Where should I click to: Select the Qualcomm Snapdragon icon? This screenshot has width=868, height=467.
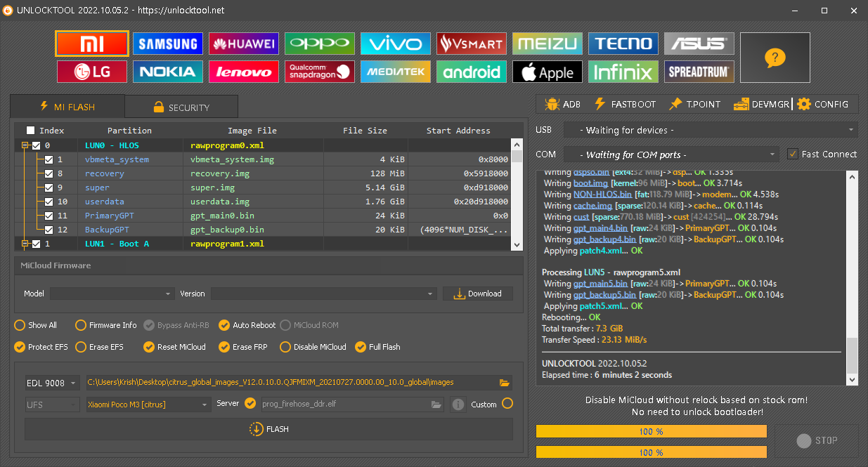coord(320,72)
